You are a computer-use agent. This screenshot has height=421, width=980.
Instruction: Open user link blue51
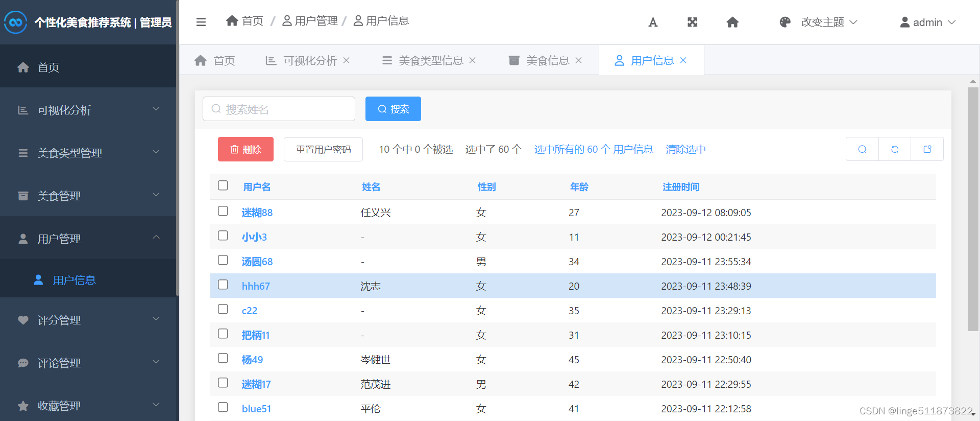tap(256, 409)
